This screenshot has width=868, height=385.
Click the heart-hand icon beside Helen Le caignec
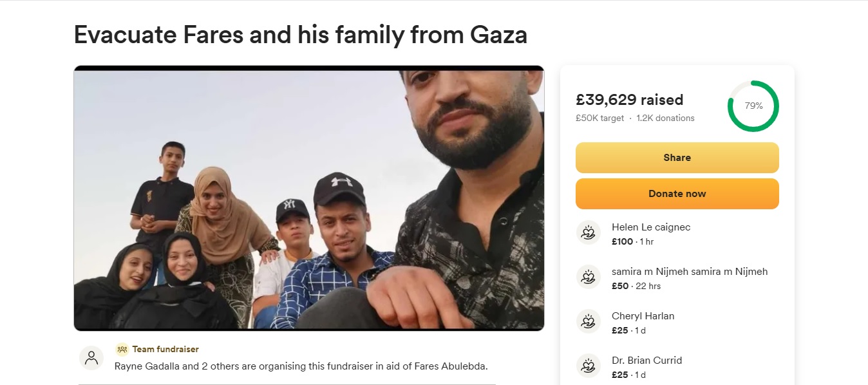click(588, 232)
